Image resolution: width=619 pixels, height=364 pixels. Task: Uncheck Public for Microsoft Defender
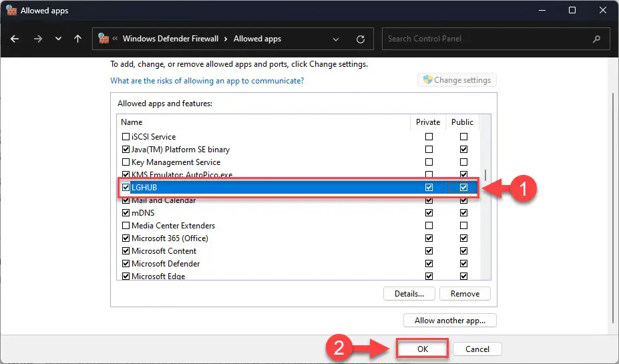point(463,263)
